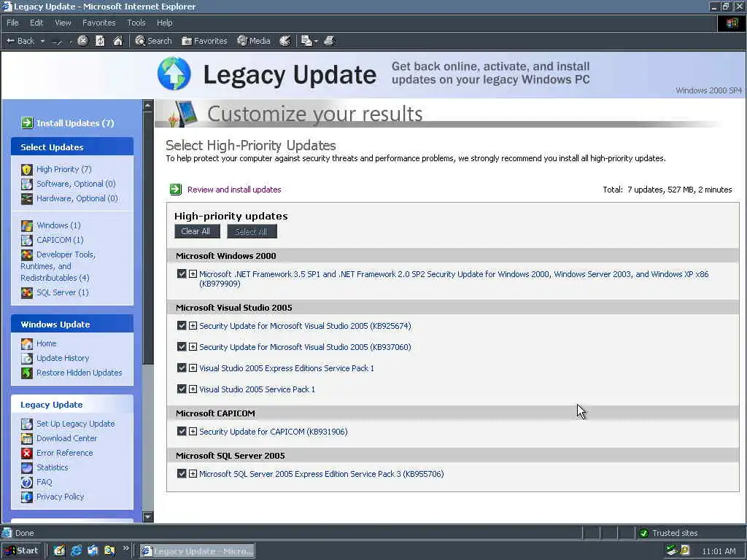Click the History icon in toolbar
Screen dimensions: 747x560
pyautogui.click(x=285, y=41)
